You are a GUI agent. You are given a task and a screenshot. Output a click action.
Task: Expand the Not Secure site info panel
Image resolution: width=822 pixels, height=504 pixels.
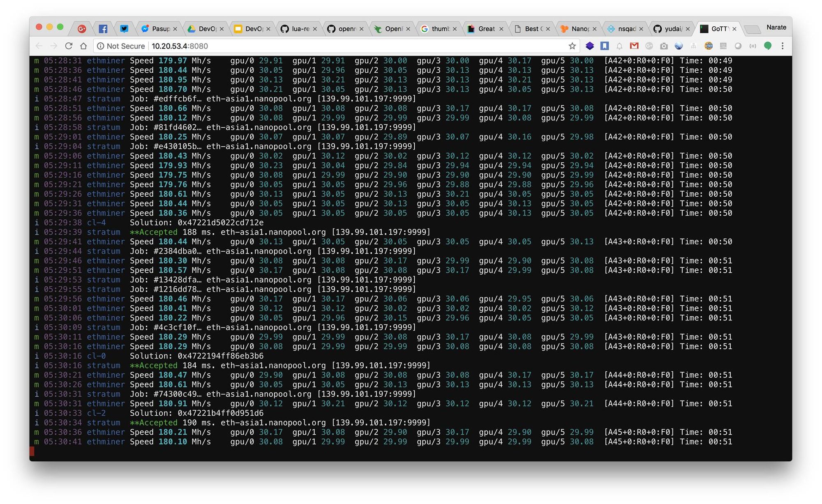[120, 46]
